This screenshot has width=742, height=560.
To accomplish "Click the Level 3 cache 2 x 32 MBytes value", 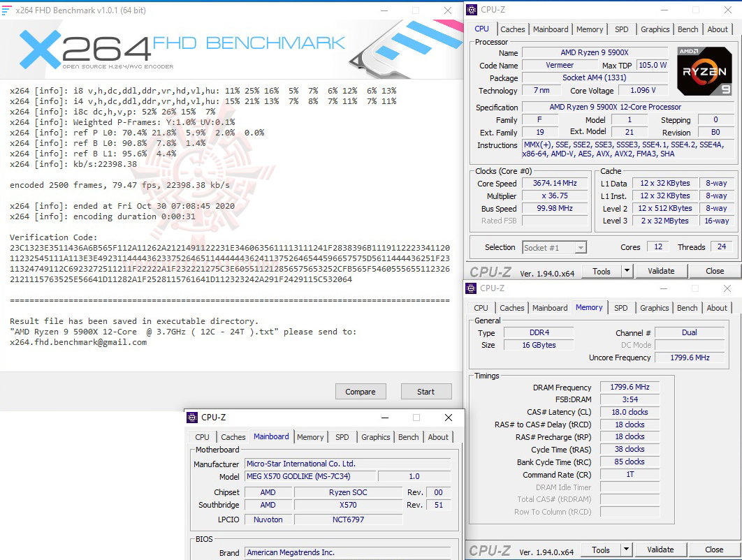I will 665,221.
